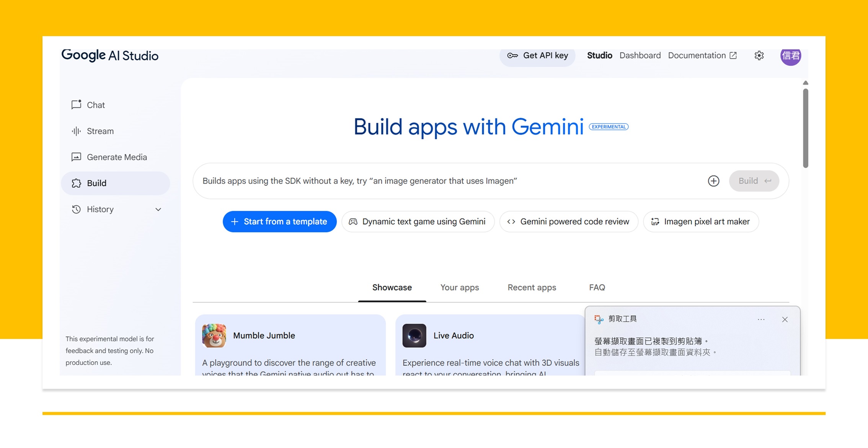Click Start from a template
This screenshot has height=448, width=868.
tap(279, 222)
